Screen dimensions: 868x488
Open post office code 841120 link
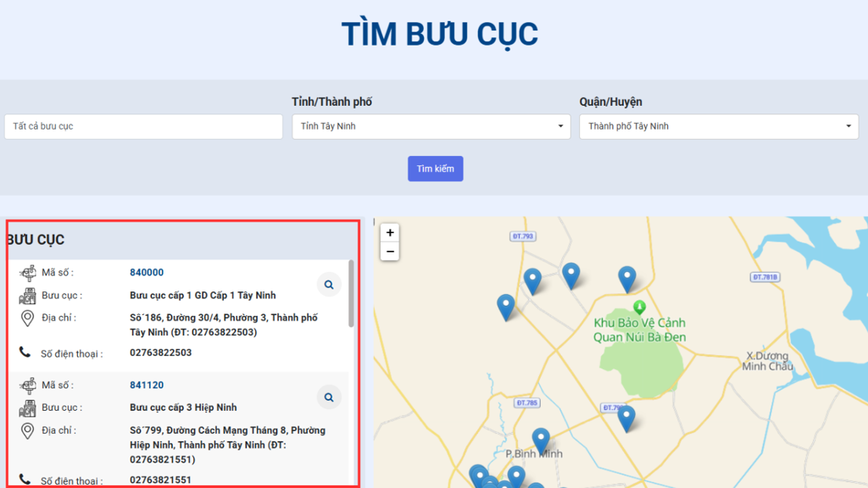[147, 385]
